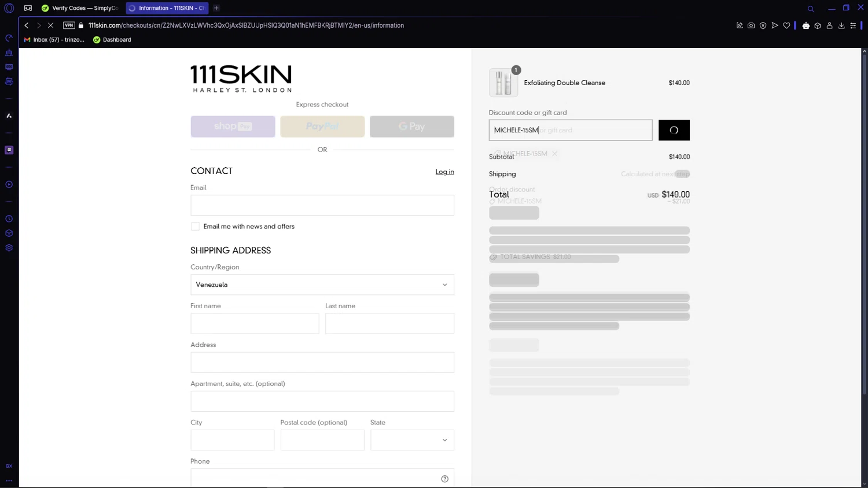Open the Dashboard bookmark

pos(112,40)
